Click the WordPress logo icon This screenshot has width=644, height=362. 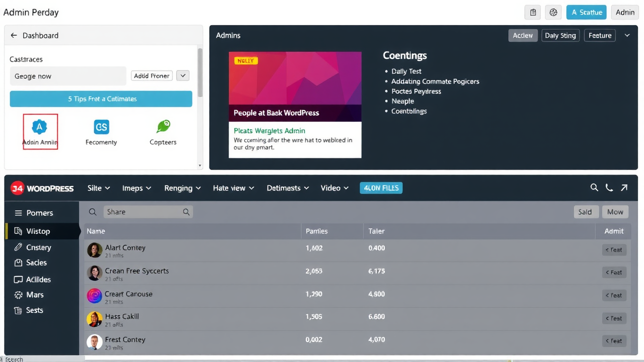coord(17,188)
